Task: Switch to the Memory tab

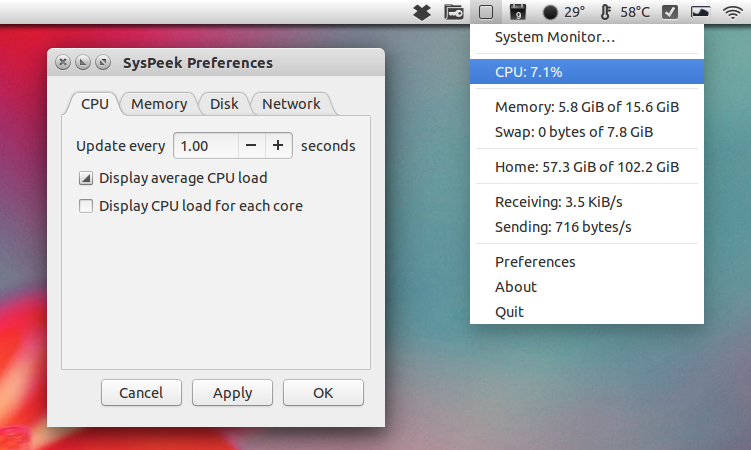Action: pyautogui.click(x=159, y=104)
